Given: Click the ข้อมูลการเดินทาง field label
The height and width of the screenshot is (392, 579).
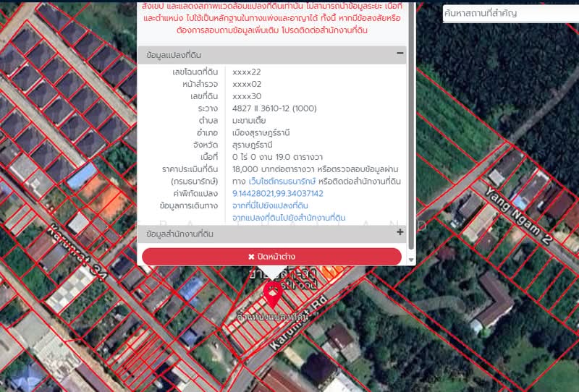Looking at the screenshot, I should point(189,206).
